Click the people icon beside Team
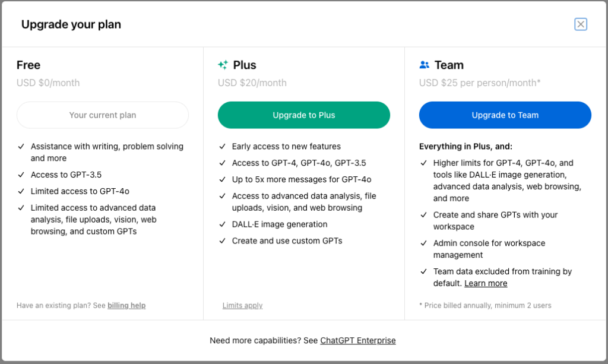This screenshot has height=364, width=608. pyautogui.click(x=424, y=65)
